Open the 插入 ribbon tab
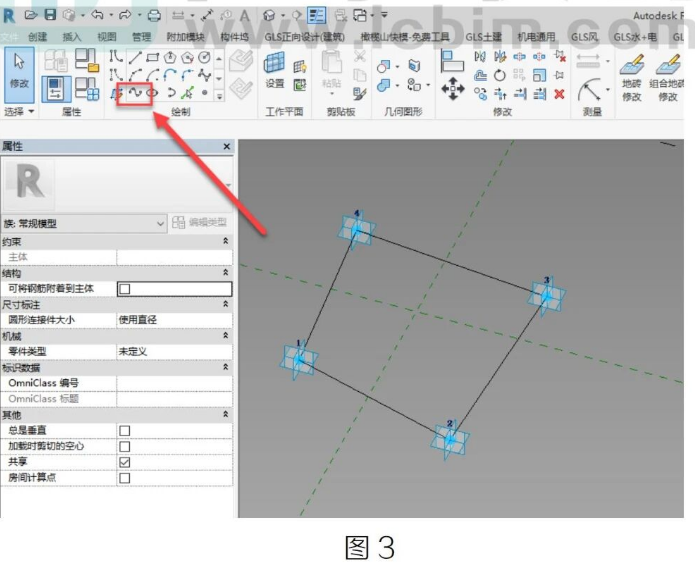 tap(72, 37)
